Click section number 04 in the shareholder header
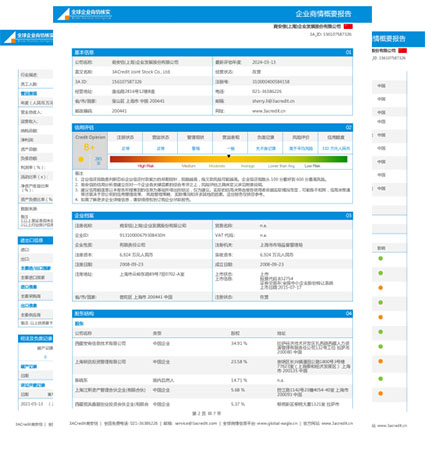This screenshot has width=425, height=451. [x=348, y=313]
